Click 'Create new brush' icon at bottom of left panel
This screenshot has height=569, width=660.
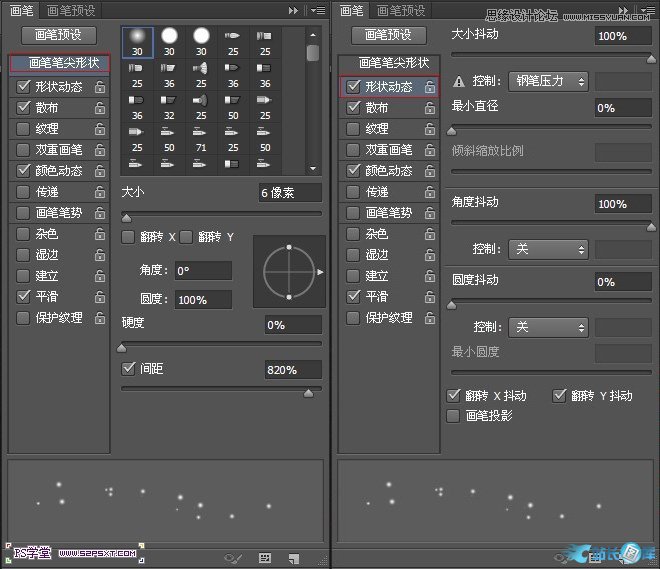[x=295, y=557]
